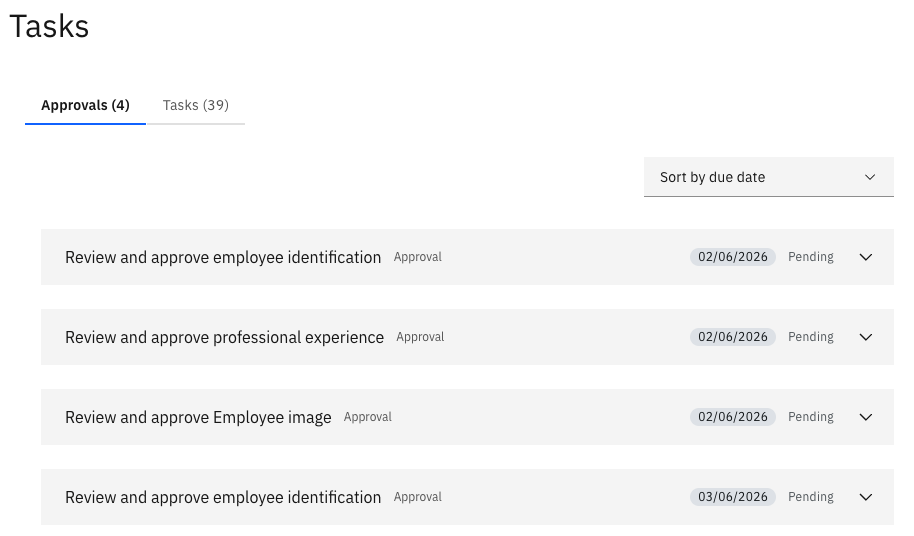Open the Sort by due date dropdown

tap(768, 177)
